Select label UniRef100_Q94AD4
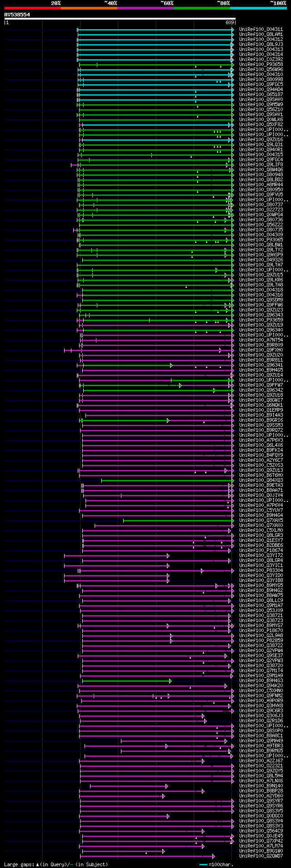 tap(261, 90)
